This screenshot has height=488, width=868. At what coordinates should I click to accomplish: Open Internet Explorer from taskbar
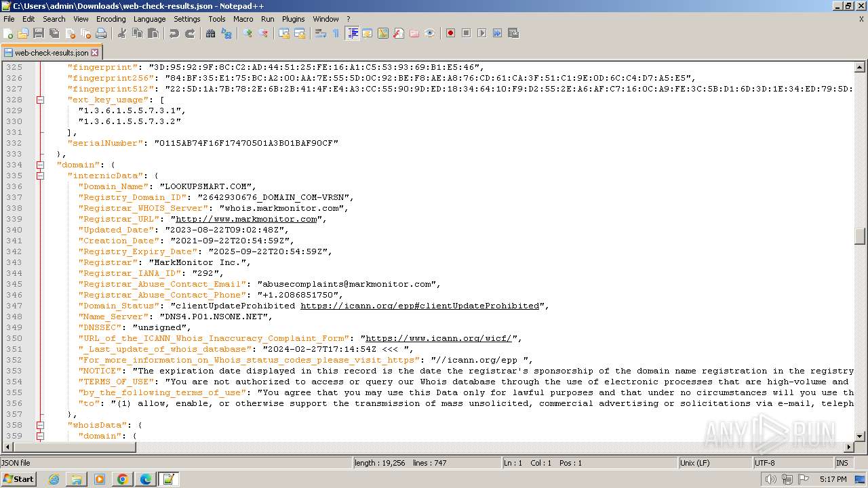(x=54, y=479)
